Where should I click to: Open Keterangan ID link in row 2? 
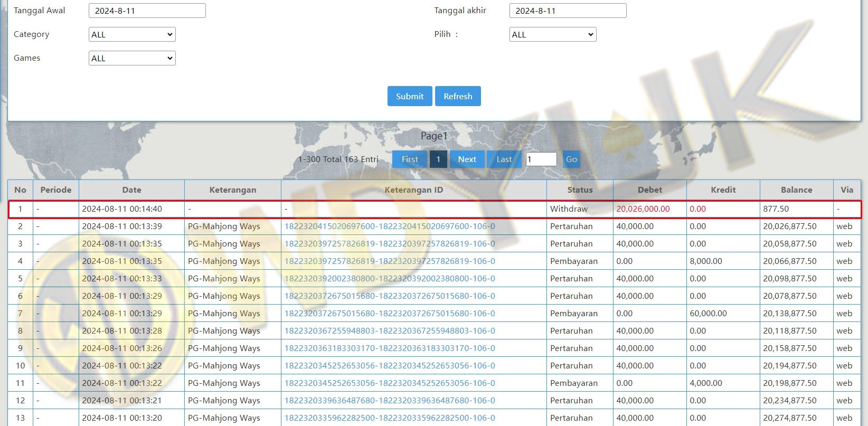click(x=390, y=226)
